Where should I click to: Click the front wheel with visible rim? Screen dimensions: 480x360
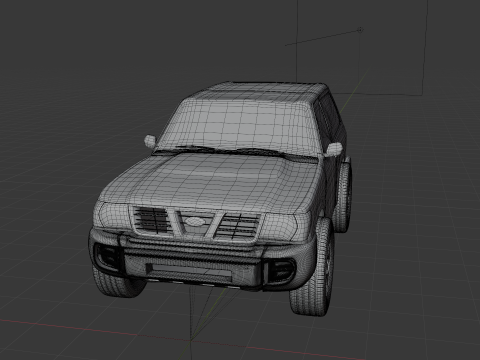313,267
